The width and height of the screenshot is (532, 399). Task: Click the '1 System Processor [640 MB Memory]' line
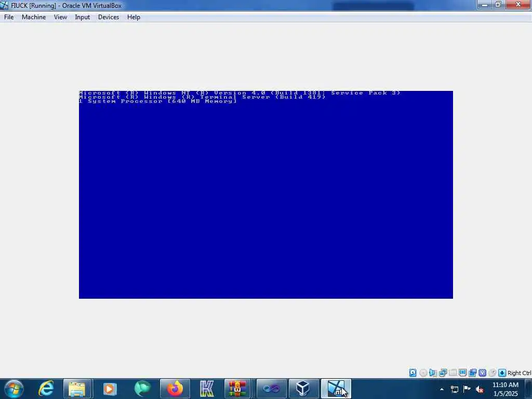point(158,101)
